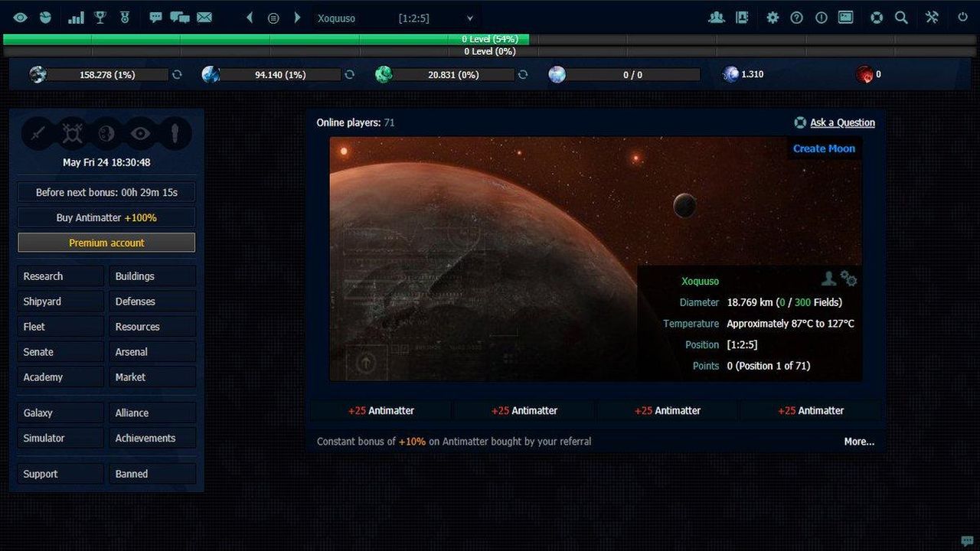Viewport: 980px width, 551px height.
Task: Open the double speech bubbles forum icon
Action: pos(180,18)
